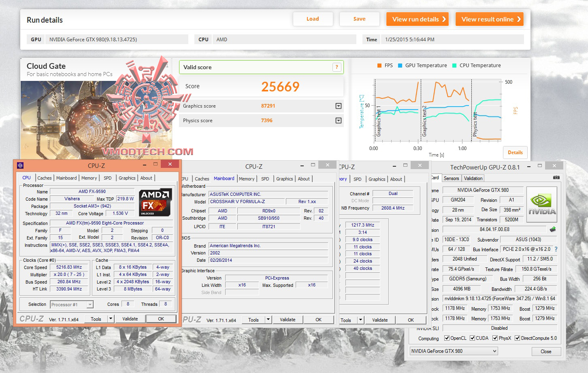Viewport: 588px width, 373px height.
Task: Click Validate in the front CPU-Z window
Action: (130, 319)
